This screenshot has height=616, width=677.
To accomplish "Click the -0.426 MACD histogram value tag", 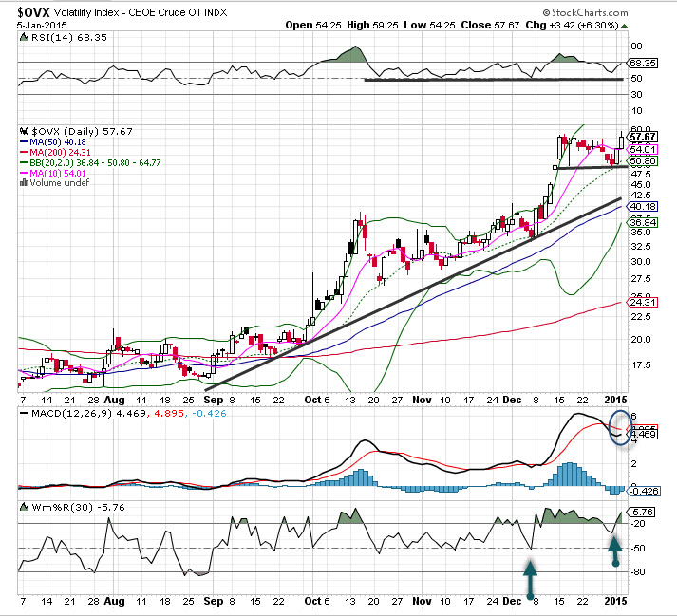I will (x=643, y=491).
